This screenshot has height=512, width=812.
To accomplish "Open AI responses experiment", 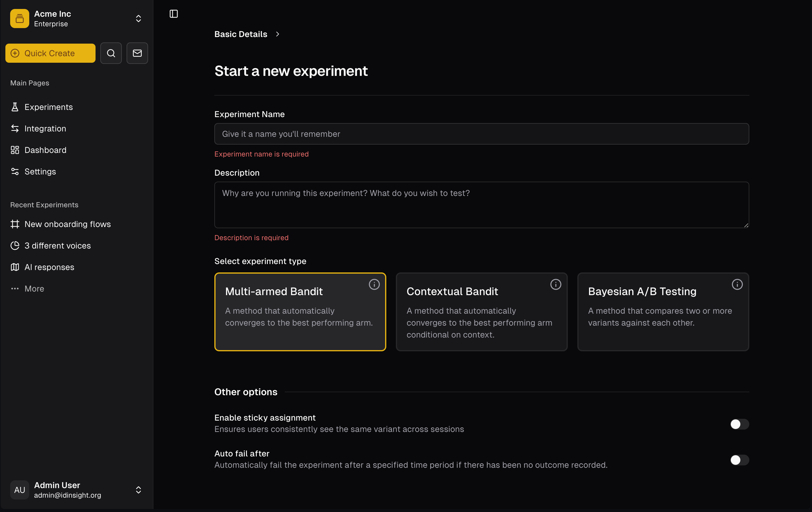I will coord(49,267).
